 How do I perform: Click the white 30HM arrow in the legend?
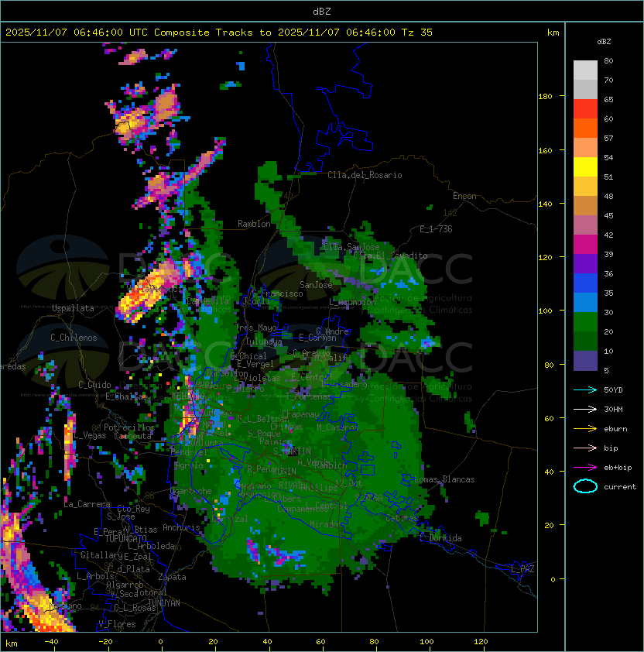pyautogui.click(x=585, y=409)
